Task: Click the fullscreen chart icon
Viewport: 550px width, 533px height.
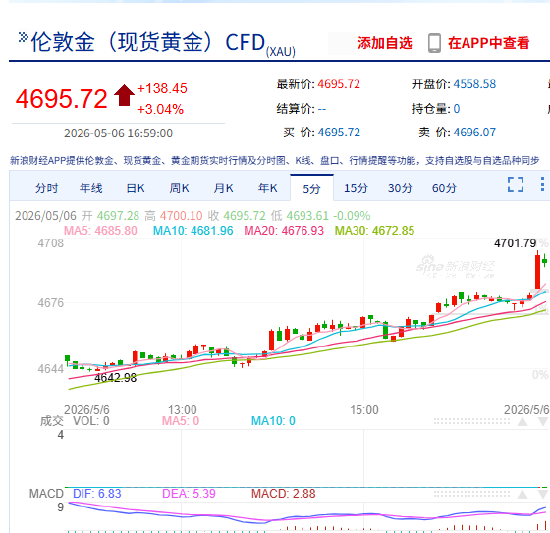Action: coord(515,184)
